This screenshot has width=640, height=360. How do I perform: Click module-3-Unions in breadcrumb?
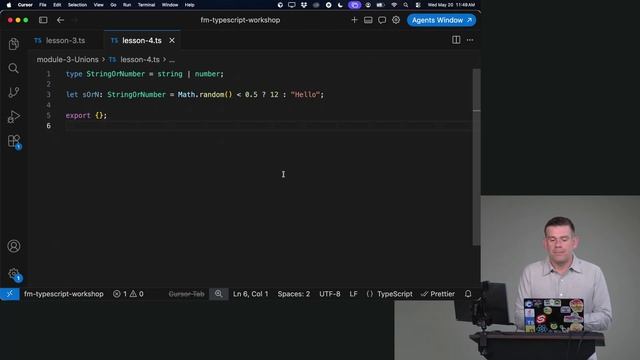(67, 60)
